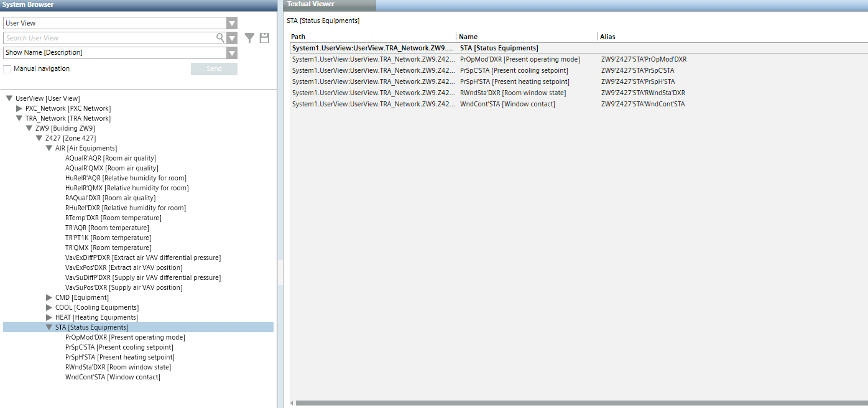Click into the Search User View field
The width and height of the screenshot is (868, 408).
click(109, 39)
